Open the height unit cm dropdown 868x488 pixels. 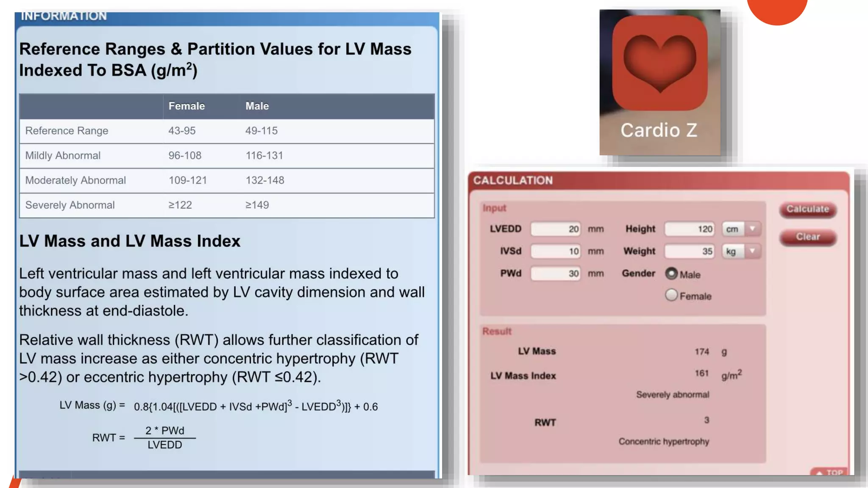(x=741, y=229)
